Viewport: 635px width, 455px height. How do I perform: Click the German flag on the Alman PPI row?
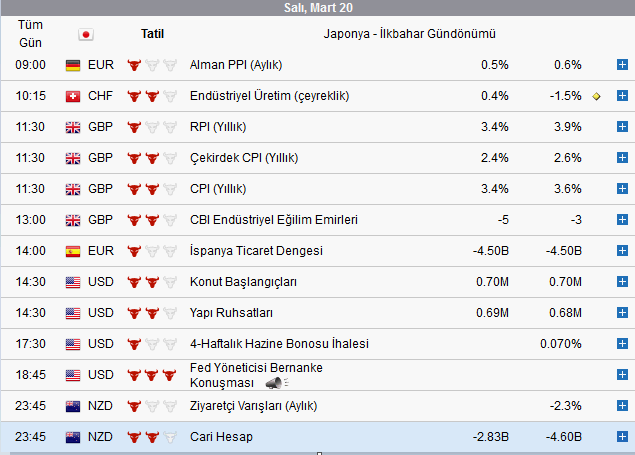[x=73, y=65]
